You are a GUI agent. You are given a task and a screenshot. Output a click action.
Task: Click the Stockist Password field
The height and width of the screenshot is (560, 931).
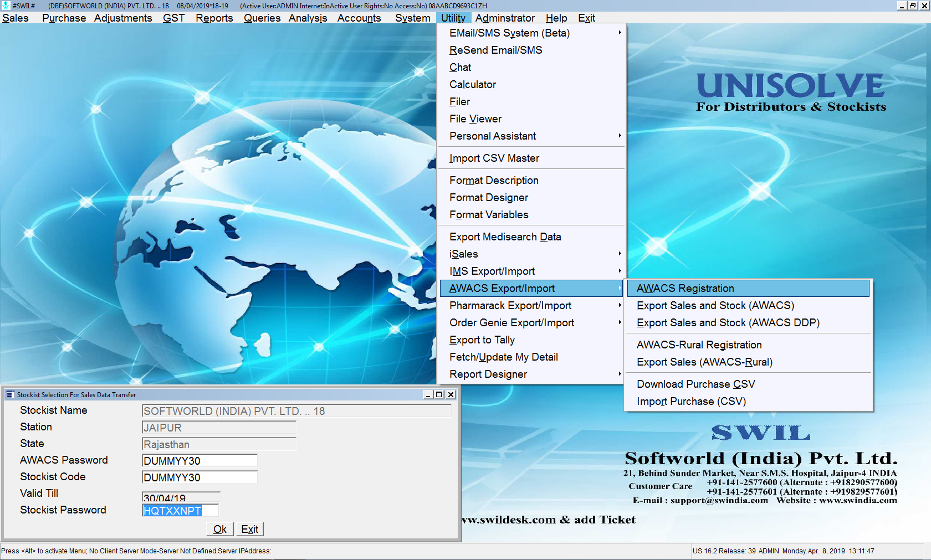coord(180,511)
